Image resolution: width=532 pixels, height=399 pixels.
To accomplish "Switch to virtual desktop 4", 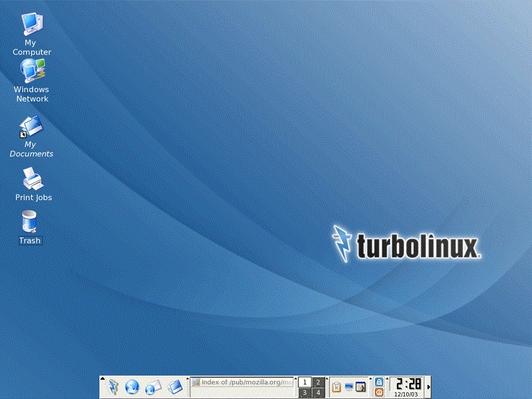I will tap(318, 393).
